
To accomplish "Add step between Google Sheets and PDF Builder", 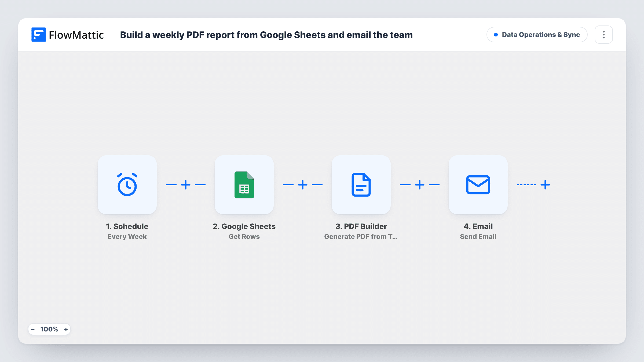I will pyautogui.click(x=303, y=185).
